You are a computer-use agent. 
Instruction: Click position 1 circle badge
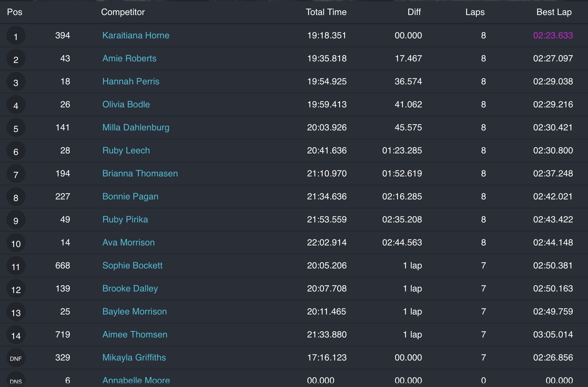coord(16,36)
